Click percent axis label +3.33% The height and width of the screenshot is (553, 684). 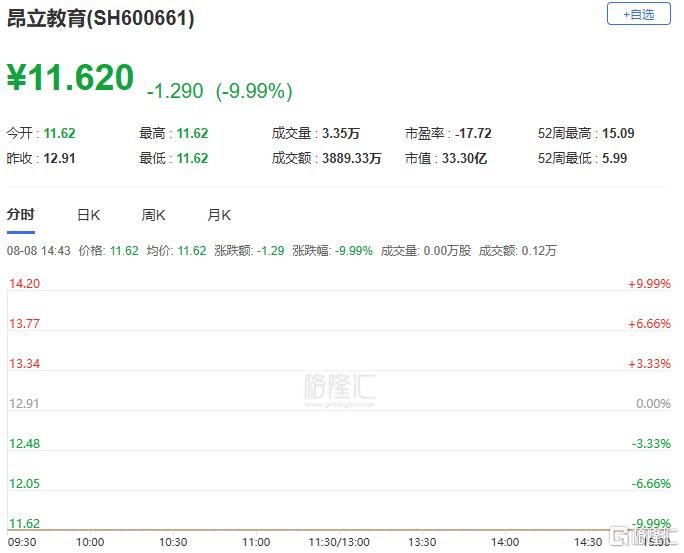click(x=649, y=364)
